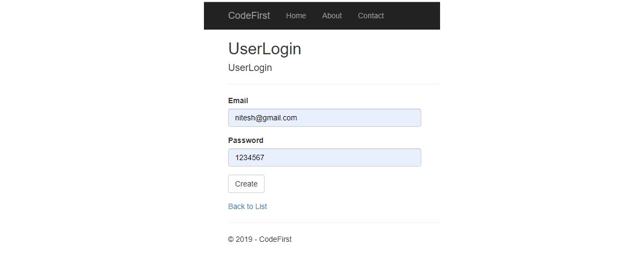The height and width of the screenshot is (273, 644).
Task: Click the Create button
Action: coord(246,184)
